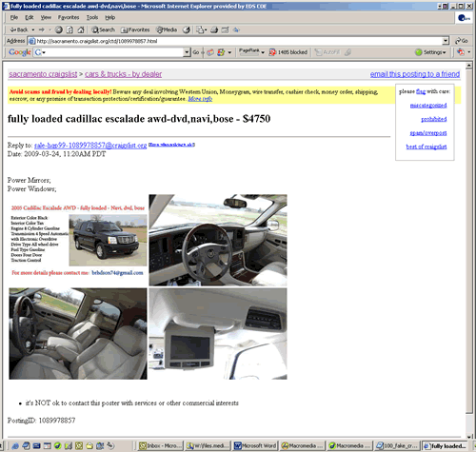This screenshot has width=476, height=452.
Task: Click the Go button next to the address bar
Action: (x=462, y=41)
